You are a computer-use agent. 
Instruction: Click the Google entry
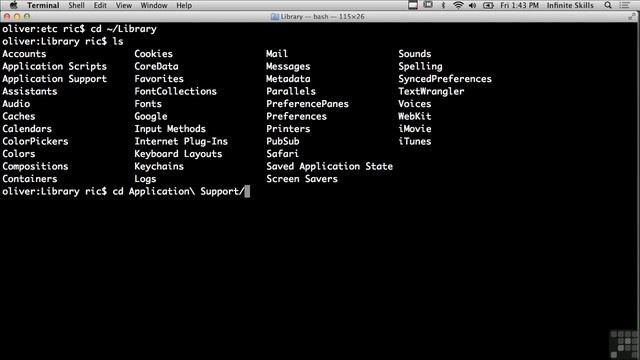point(151,117)
